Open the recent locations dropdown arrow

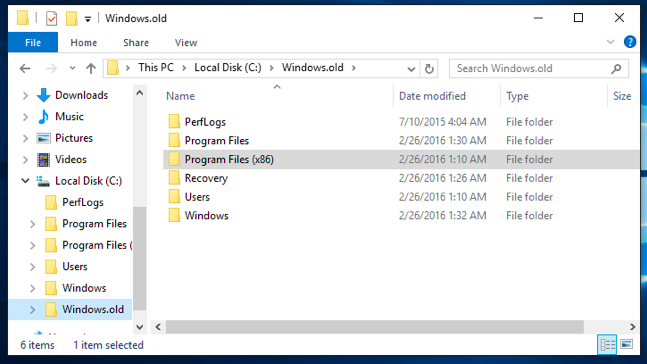[73, 69]
